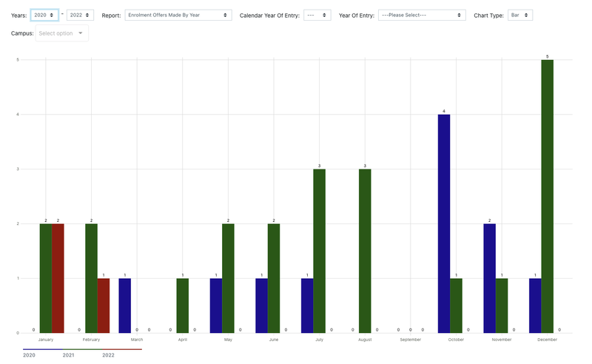Select the February 2022 red bar
This screenshot has width=592, height=364.
104,306
